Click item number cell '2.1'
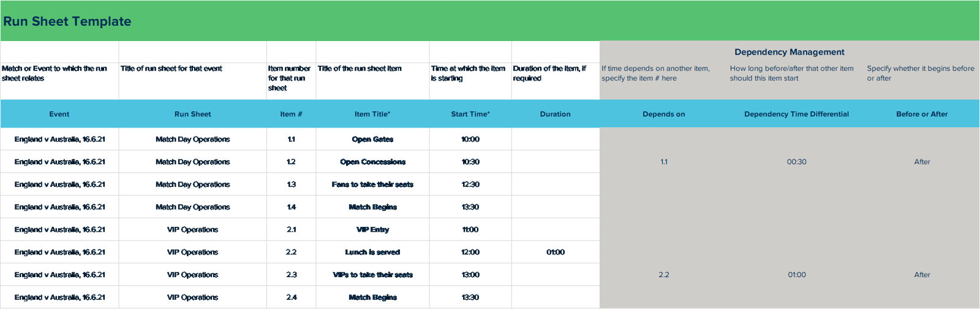This screenshot has height=309, width=980. pyautogui.click(x=291, y=230)
